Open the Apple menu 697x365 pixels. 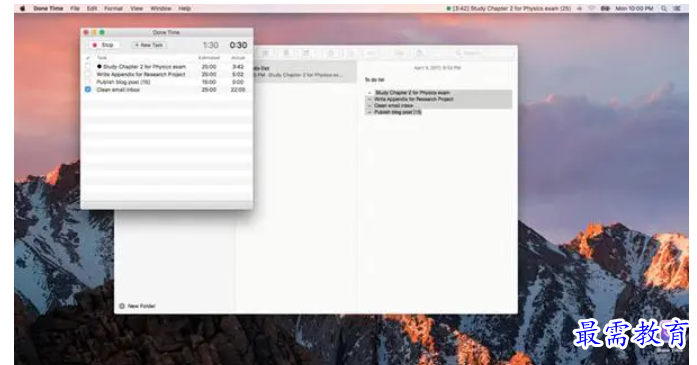click(x=23, y=8)
